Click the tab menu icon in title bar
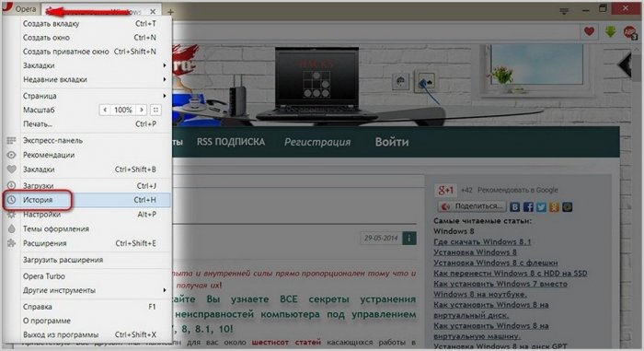Screen dimensions: 644x351 pyautogui.click(x=564, y=11)
